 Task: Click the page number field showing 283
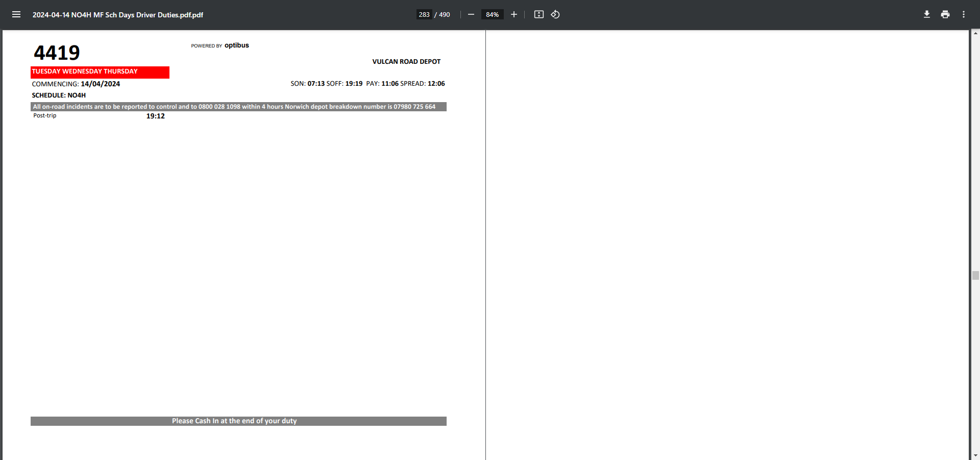pyautogui.click(x=424, y=14)
